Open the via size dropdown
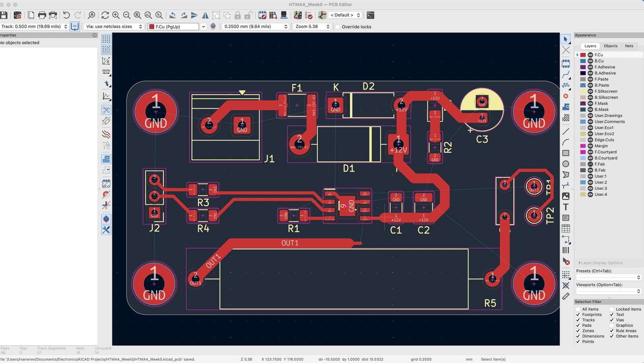Screen dimensions: 644x363 (114, 27)
